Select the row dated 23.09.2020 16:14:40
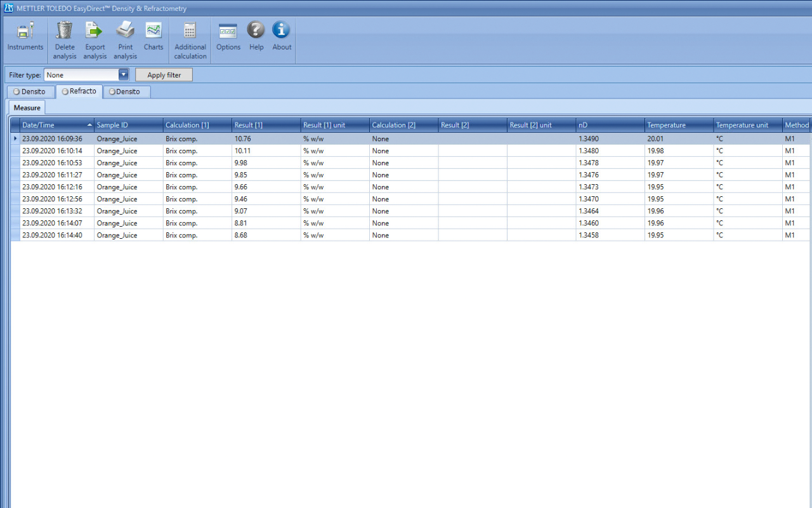This screenshot has height=508, width=812. click(410, 235)
